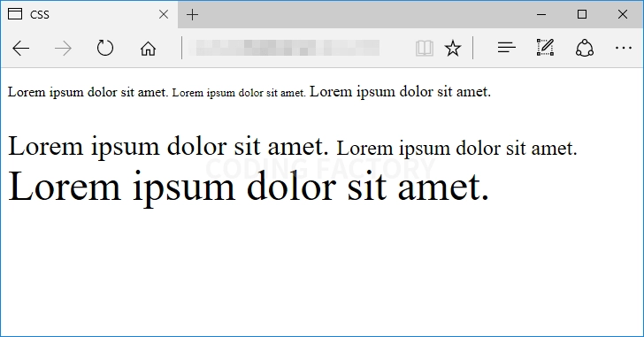Make a Web Note with pen icon
Image resolution: width=644 pixels, height=337 pixels.
546,48
